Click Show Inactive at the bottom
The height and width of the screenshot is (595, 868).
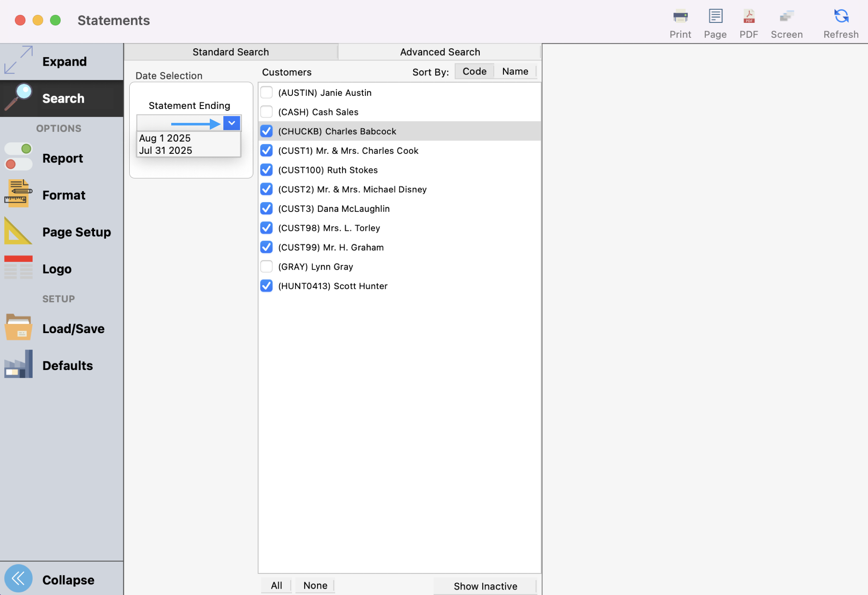485,586
